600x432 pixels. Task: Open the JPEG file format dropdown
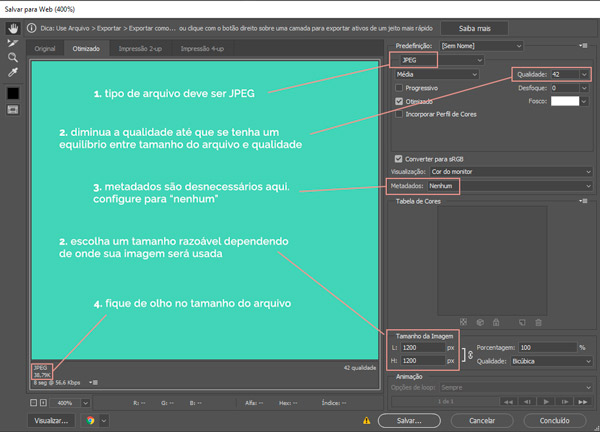451,60
